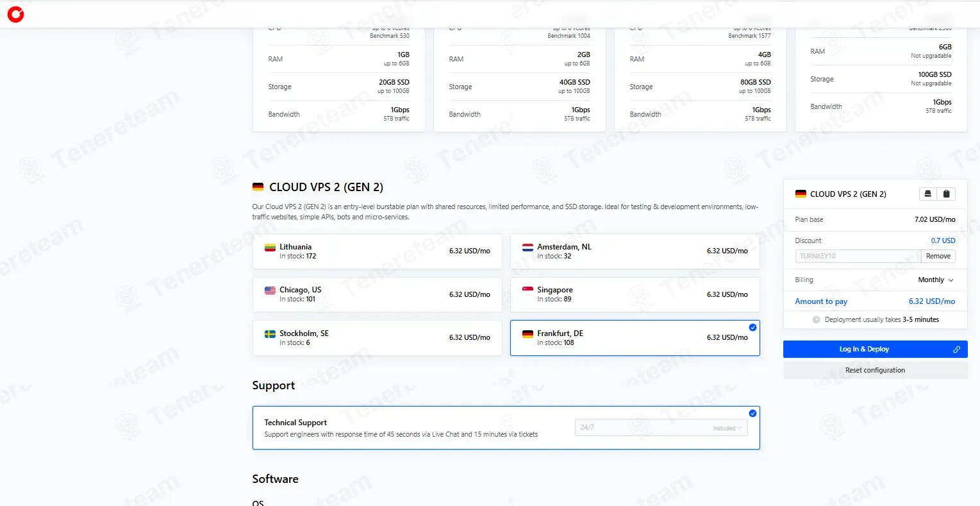This screenshot has width=980, height=506.
Task: Open the 24/7 support level dropdown
Action: pos(661,428)
